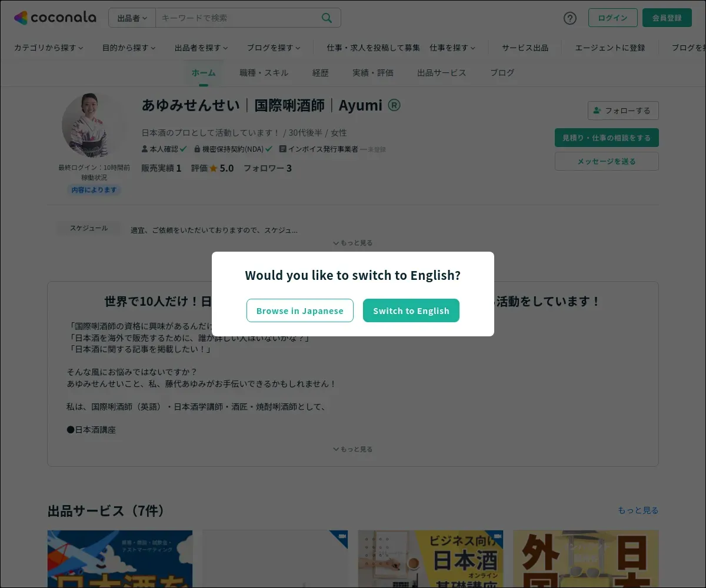Expand カテゴリから探す menu
This screenshot has width=706, height=588.
(49, 48)
